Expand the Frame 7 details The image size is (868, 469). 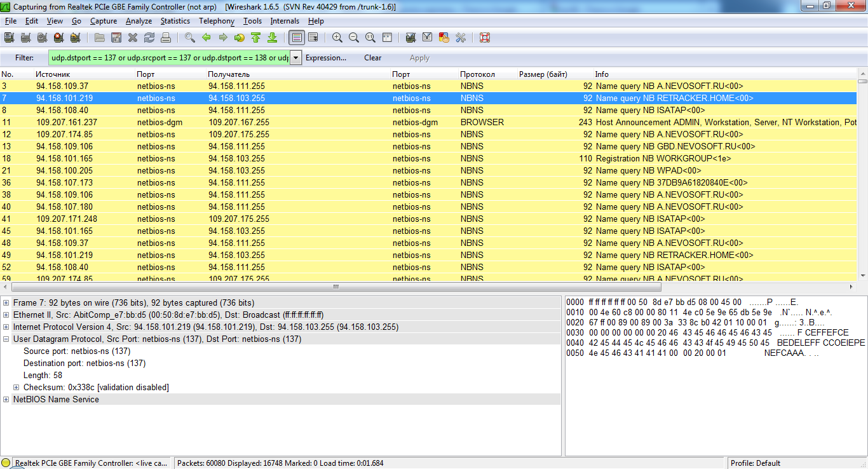coord(6,303)
